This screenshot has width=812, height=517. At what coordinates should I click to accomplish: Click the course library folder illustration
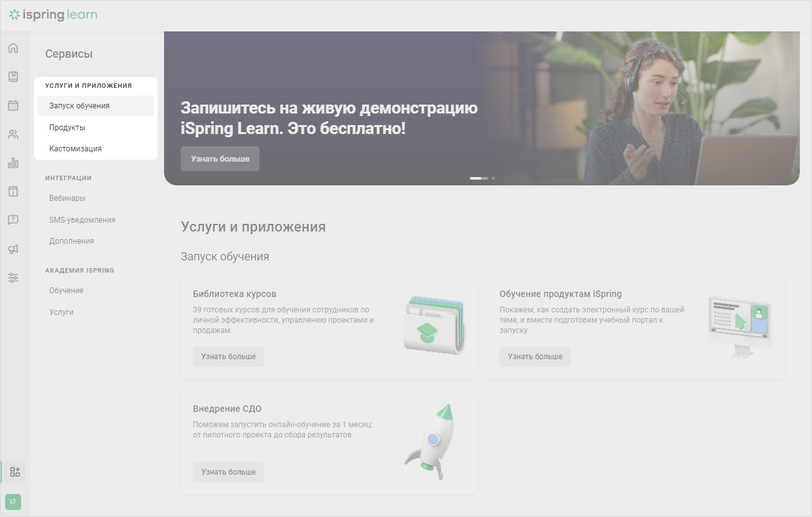click(x=435, y=325)
